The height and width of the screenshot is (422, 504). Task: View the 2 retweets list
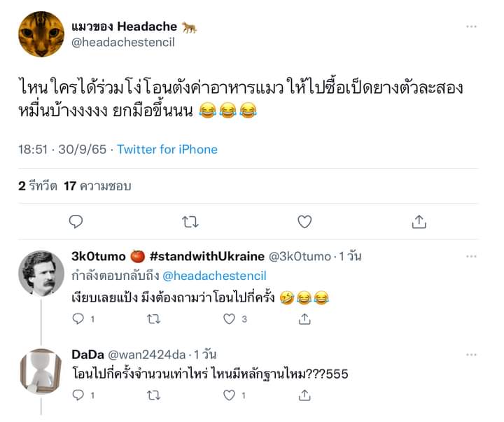[x=38, y=185]
